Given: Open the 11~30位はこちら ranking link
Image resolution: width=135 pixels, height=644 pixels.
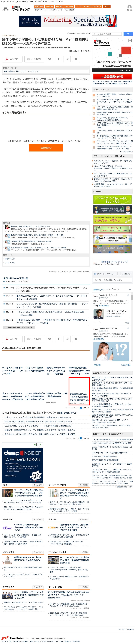Looking at the screenshot, I should [x=126, y=151].
